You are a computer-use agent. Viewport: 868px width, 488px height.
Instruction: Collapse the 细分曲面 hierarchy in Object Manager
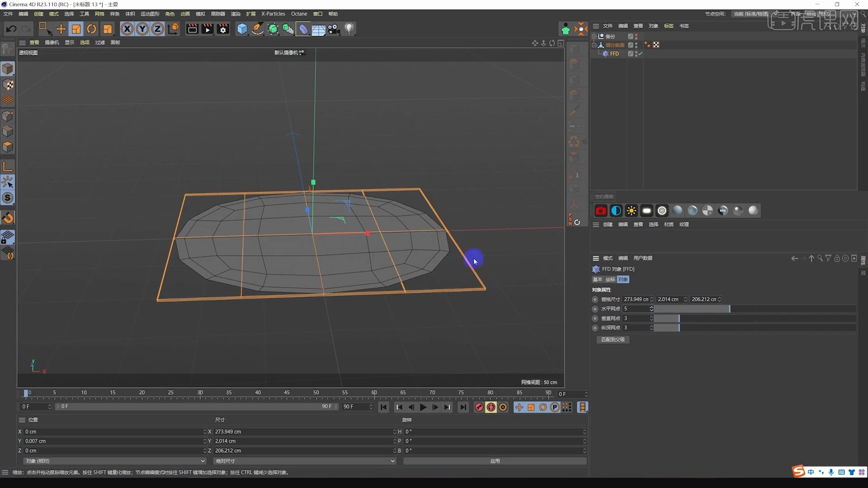click(x=595, y=45)
